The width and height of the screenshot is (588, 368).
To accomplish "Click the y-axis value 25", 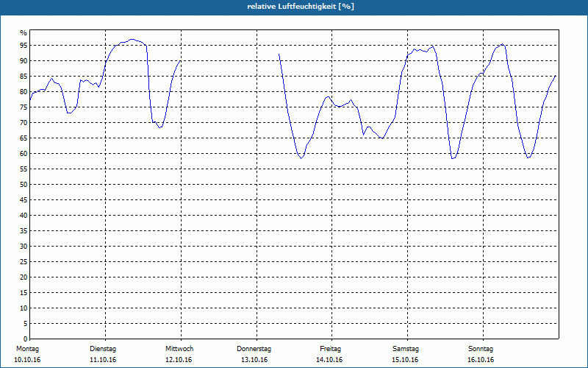I will (x=24, y=262).
